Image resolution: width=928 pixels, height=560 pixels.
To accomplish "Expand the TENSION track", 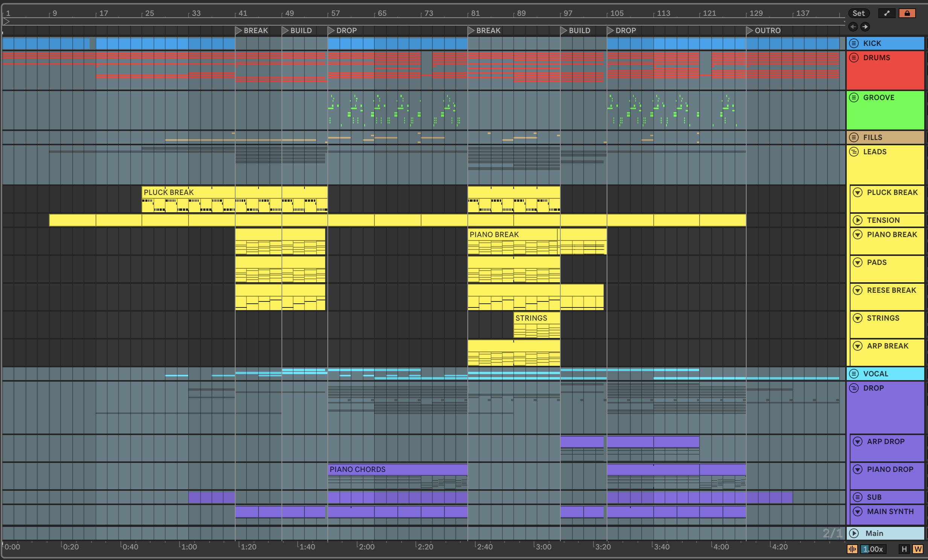I will coord(858,220).
